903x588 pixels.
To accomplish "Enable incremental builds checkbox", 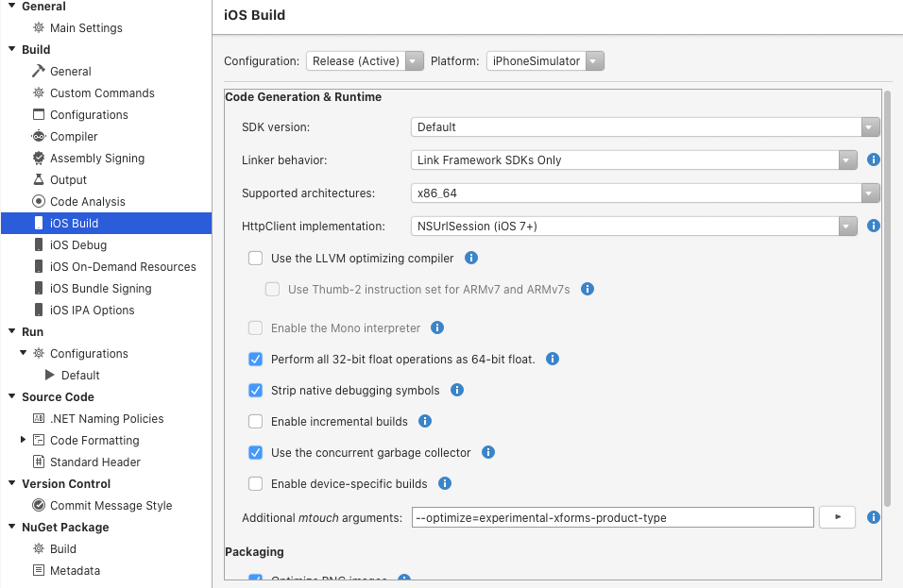I will (255, 421).
